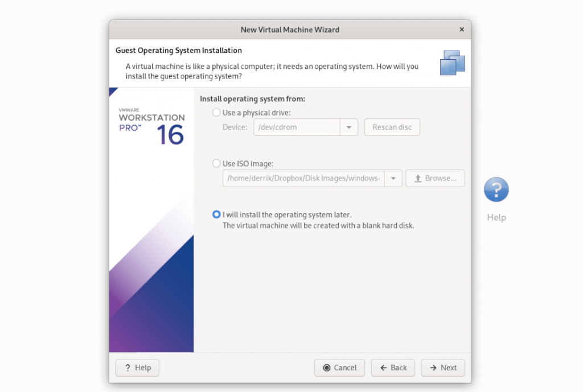The height and width of the screenshot is (392, 583).
Task: Expand the ISO image path dropdown
Action: [x=393, y=178]
